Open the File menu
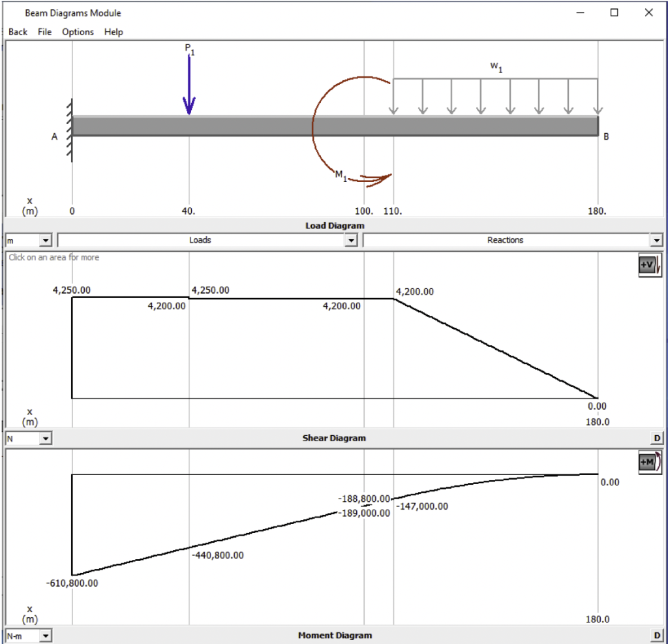The height and width of the screenshot is (644, 668). [x=44, y=32]
